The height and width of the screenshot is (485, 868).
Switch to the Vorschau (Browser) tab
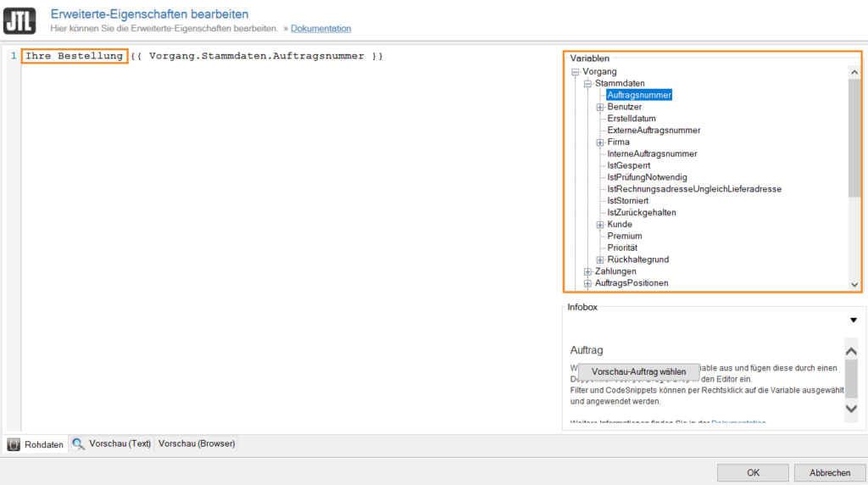(x=197, y=443)
